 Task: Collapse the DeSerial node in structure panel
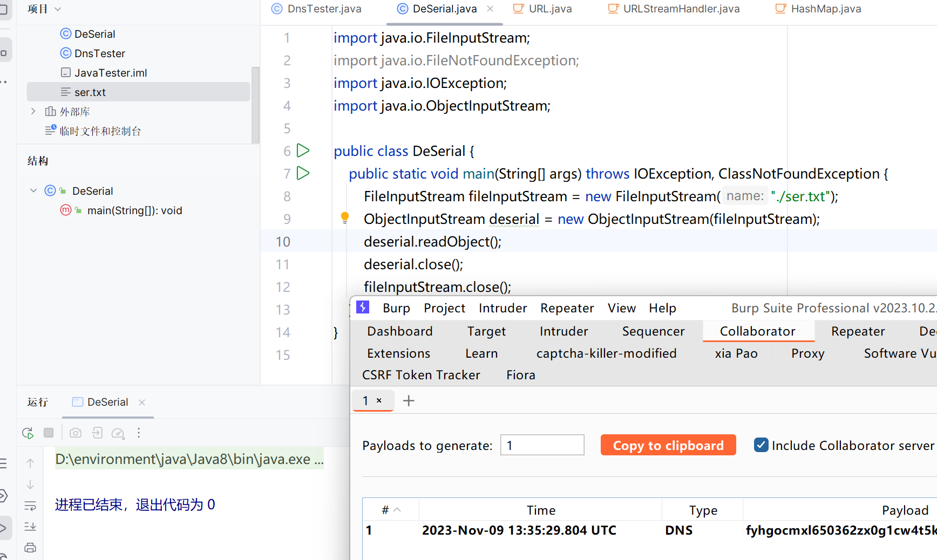coord(33,190)
